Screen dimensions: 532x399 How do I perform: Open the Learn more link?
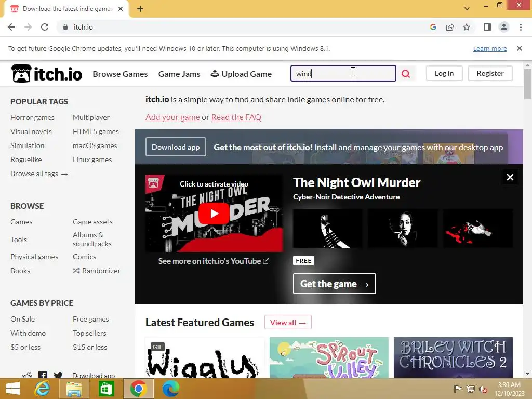(x=490, y=48)
